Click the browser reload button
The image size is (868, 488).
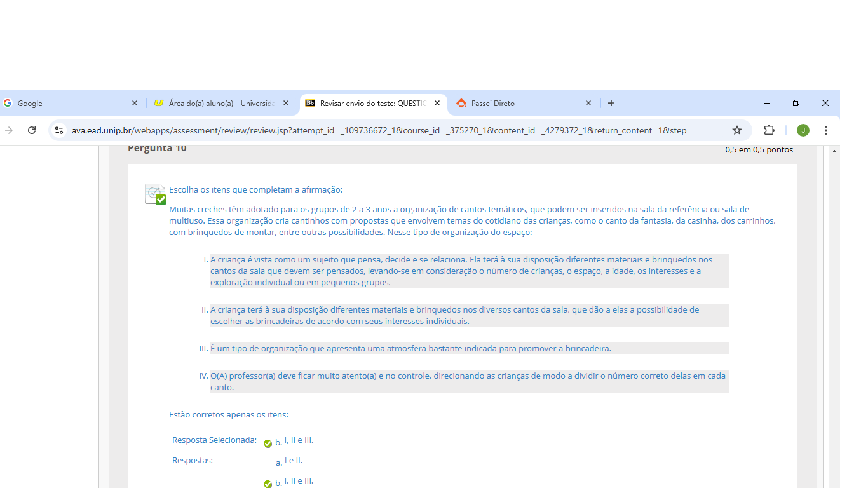tap(32, 130)
